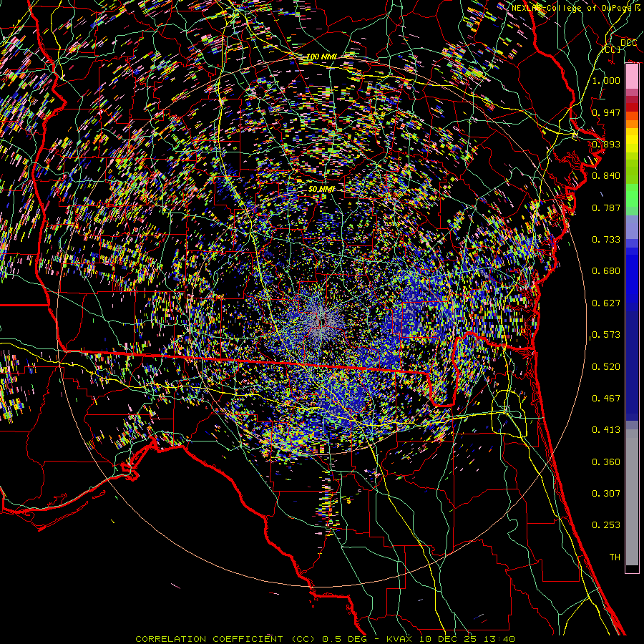Click the 0.840 legend value

606,176
